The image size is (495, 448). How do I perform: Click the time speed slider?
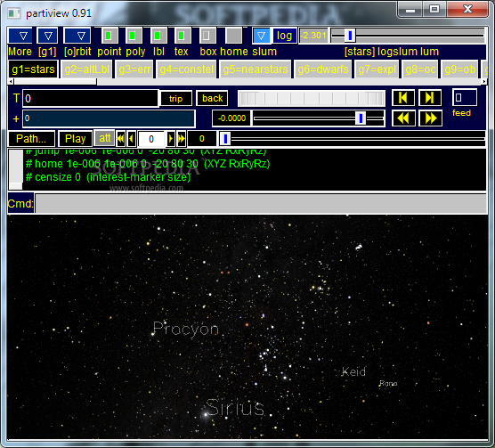point(319,118)
